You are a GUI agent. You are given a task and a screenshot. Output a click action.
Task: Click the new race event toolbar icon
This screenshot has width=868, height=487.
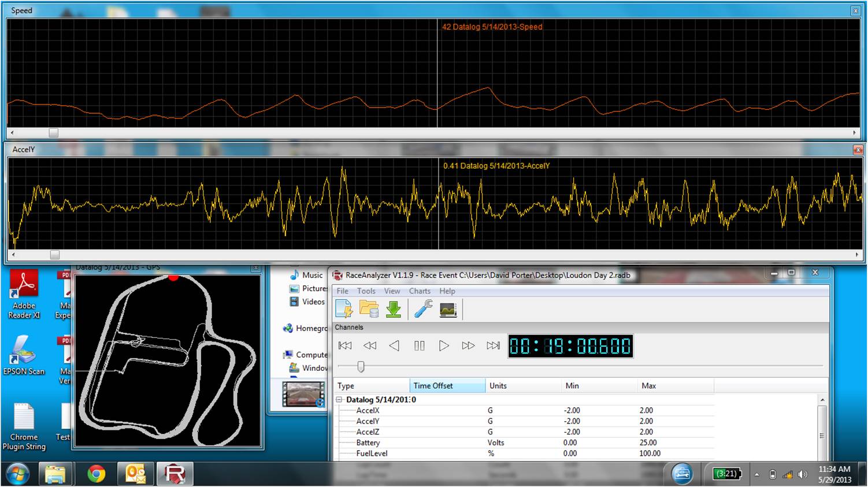(x=344, y=309)
